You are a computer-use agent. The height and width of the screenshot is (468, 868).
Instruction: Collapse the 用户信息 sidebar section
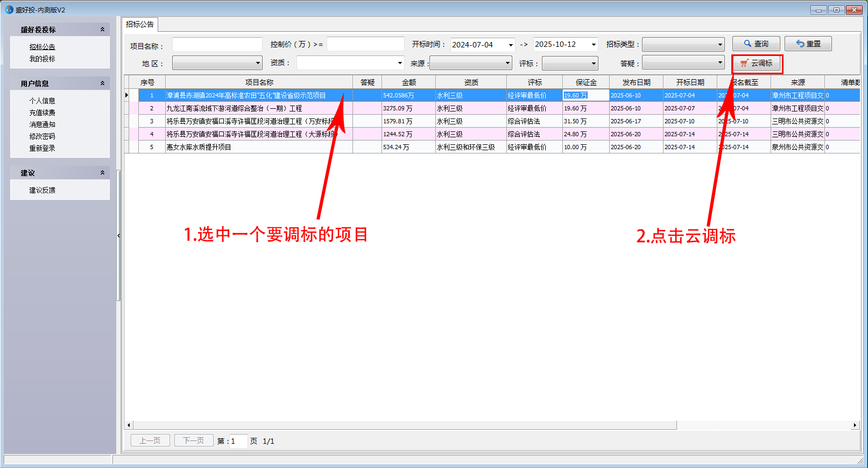pos(102,83)
